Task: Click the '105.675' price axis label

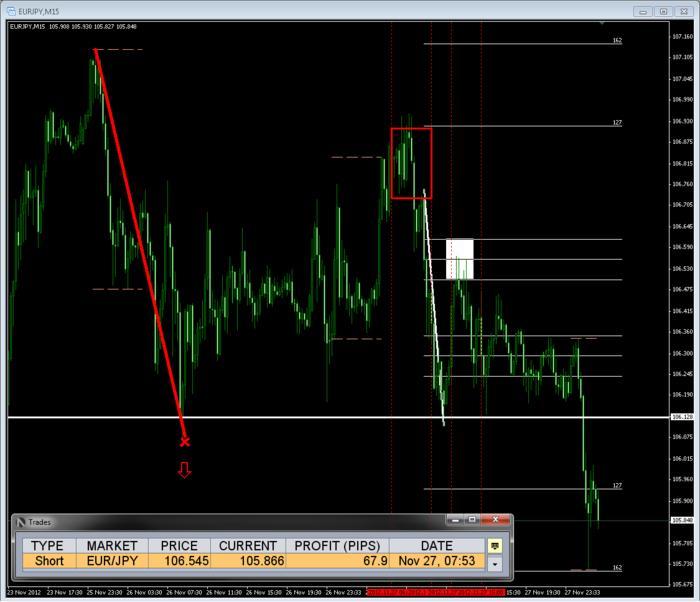Action: 683,584
